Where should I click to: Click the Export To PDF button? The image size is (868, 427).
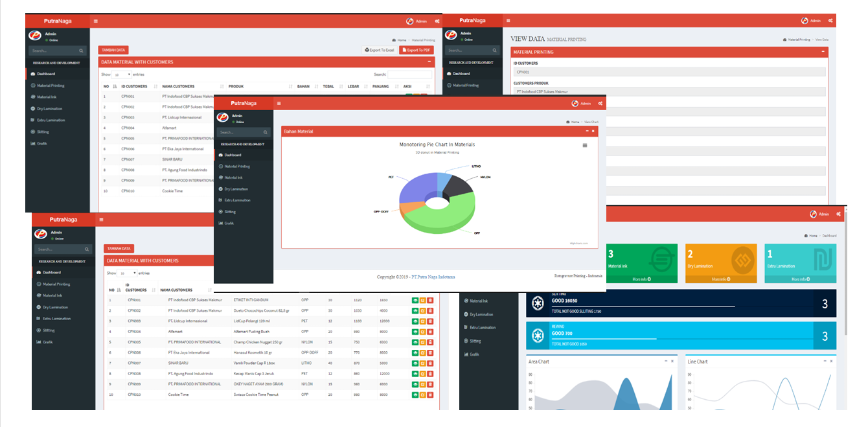(417, 50)
